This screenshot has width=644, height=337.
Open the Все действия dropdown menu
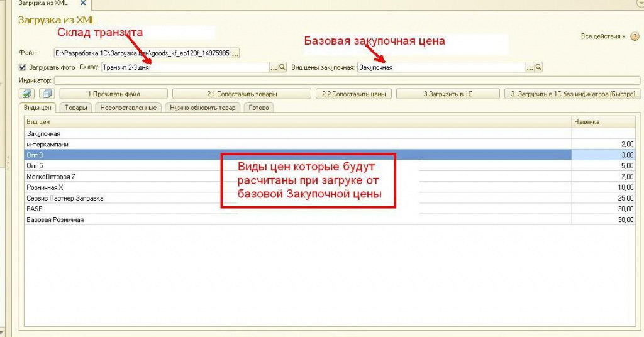(603, 36)
